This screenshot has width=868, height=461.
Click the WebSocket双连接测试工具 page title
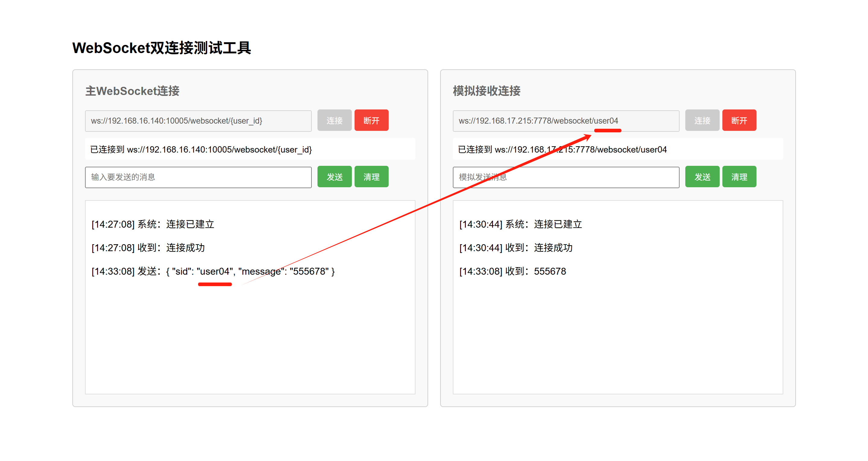[x=162, y=48]
